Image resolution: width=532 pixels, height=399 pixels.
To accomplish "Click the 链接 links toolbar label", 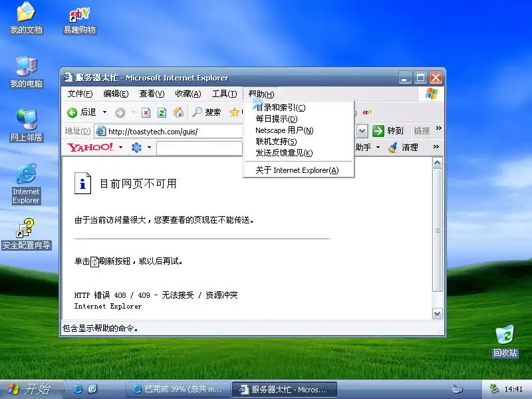I will (x=422, y=131).
